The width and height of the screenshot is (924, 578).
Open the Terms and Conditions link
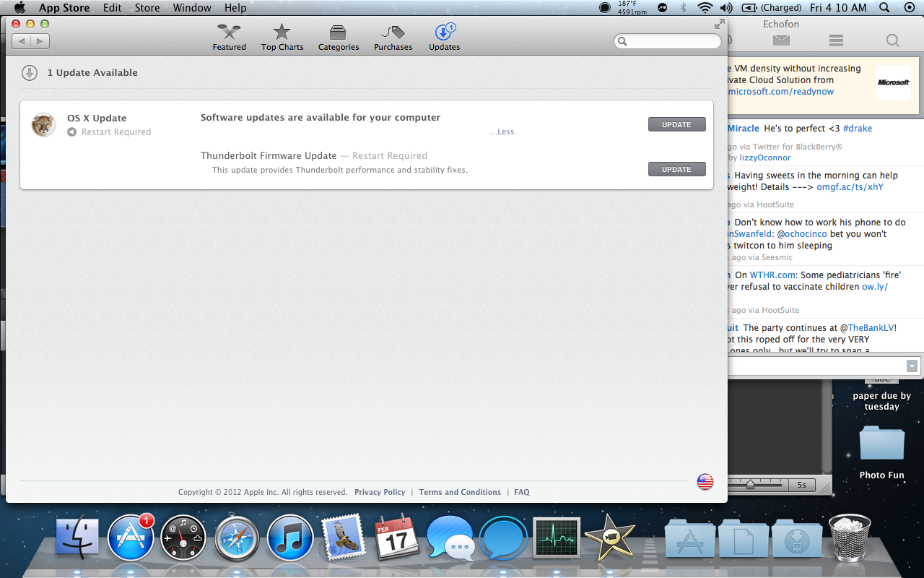click(460, 492)
